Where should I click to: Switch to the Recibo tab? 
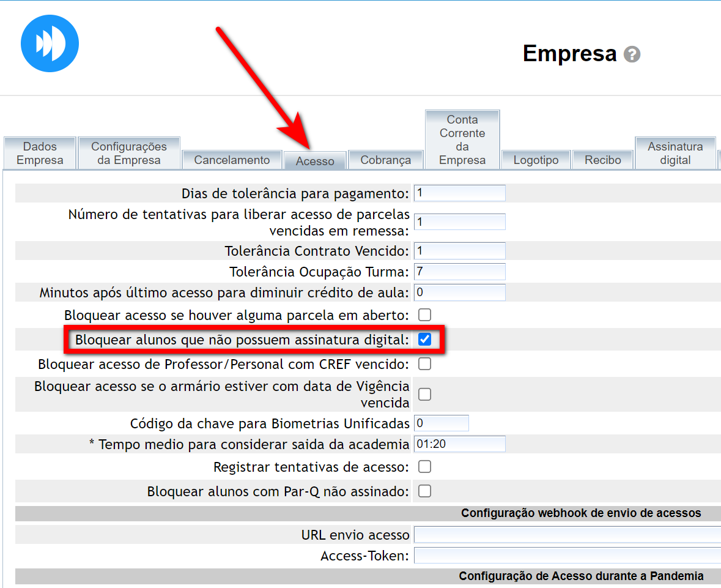[602, 160]
